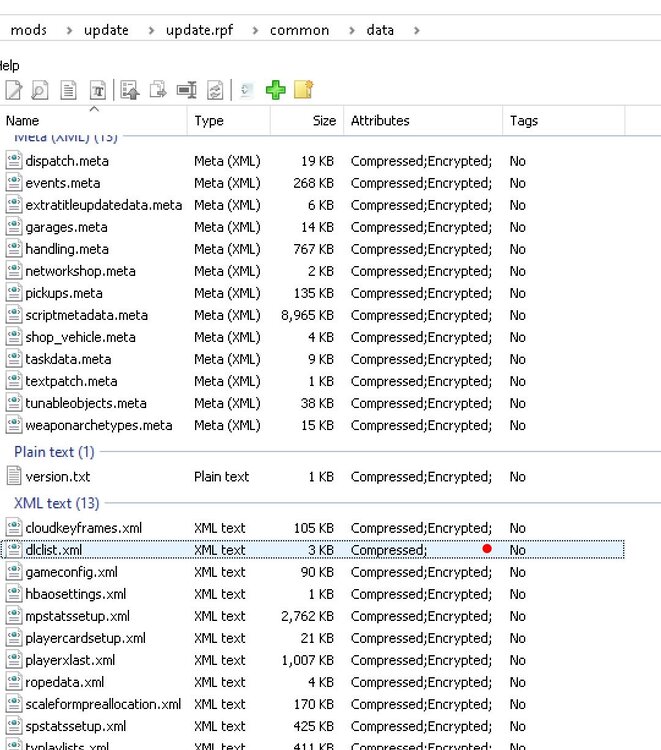Image resolution: width=661 pixels, height=750 pixels.
Task: Go to the common breadcrumb folder
Action: [x=299, y=30]
